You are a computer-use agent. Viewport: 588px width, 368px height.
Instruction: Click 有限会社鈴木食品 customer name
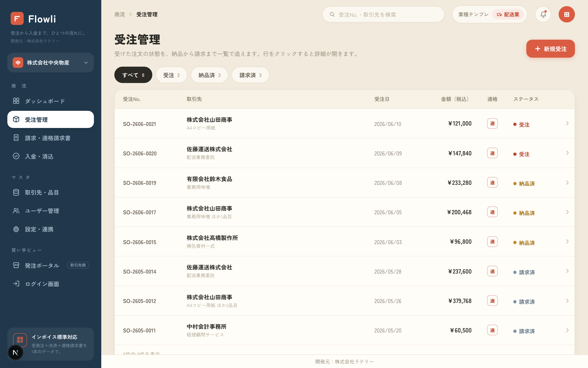[209, 179]
